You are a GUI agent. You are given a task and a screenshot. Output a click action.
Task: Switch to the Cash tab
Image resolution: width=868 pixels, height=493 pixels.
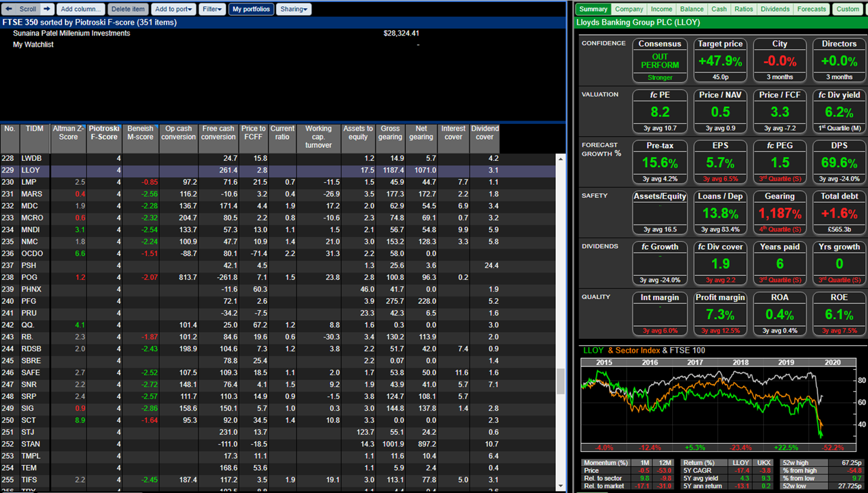pos(719,9)
